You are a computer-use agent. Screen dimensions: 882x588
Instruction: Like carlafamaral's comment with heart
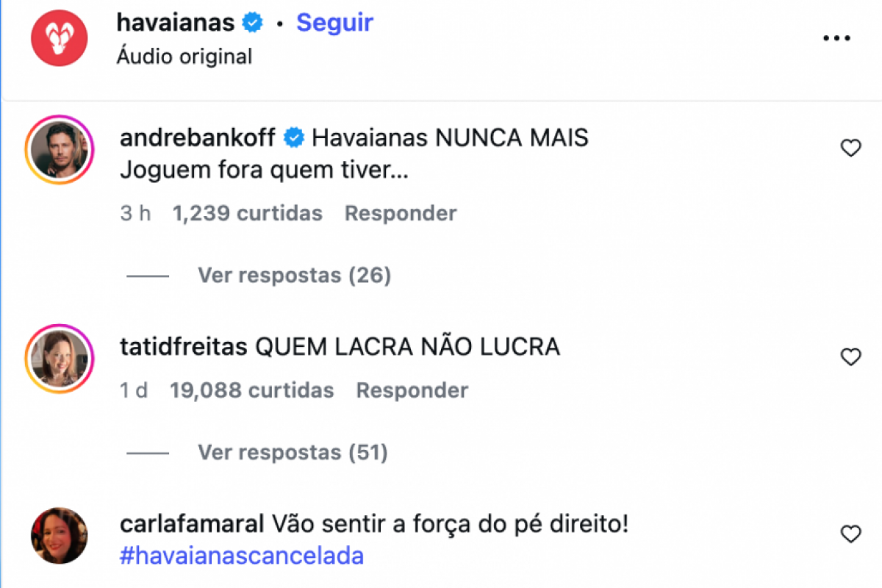(x=850, y=534)
